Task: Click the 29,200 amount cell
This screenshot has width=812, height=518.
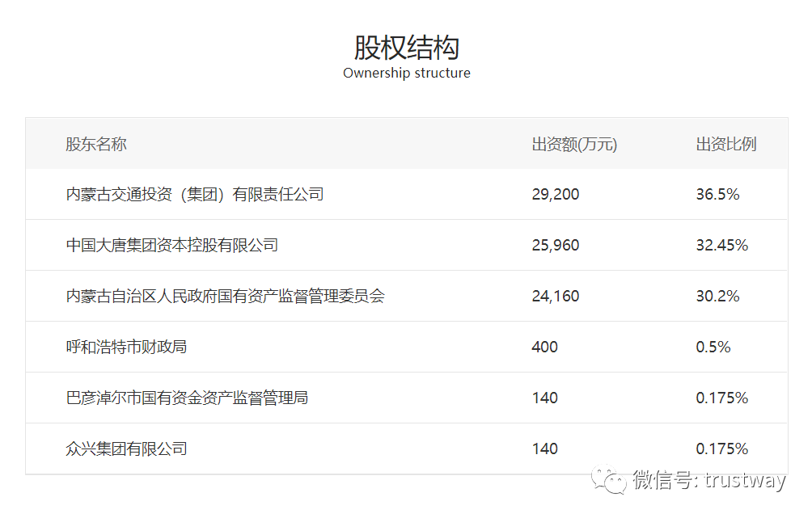Action: (x=555, y=194)
